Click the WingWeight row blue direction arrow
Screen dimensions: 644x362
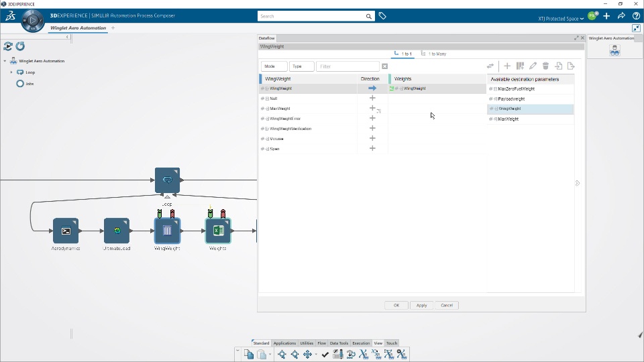pyautogui.click(x=372, y=88)
